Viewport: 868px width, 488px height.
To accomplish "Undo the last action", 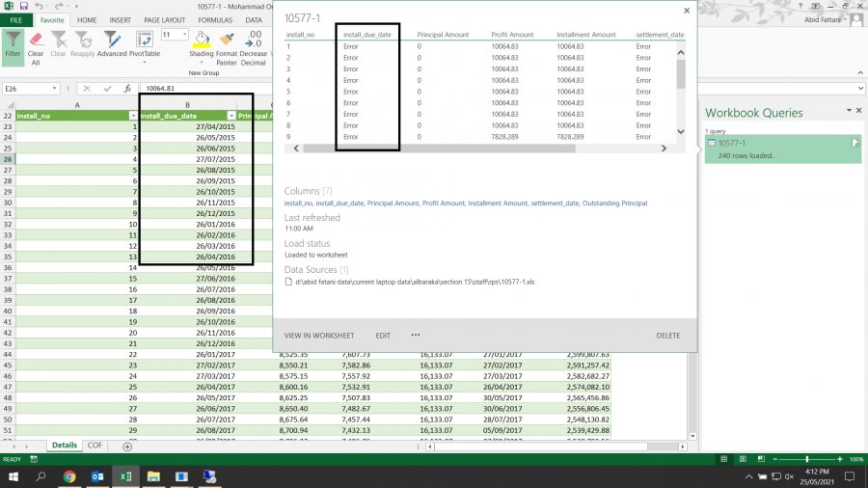I will 39,6.
